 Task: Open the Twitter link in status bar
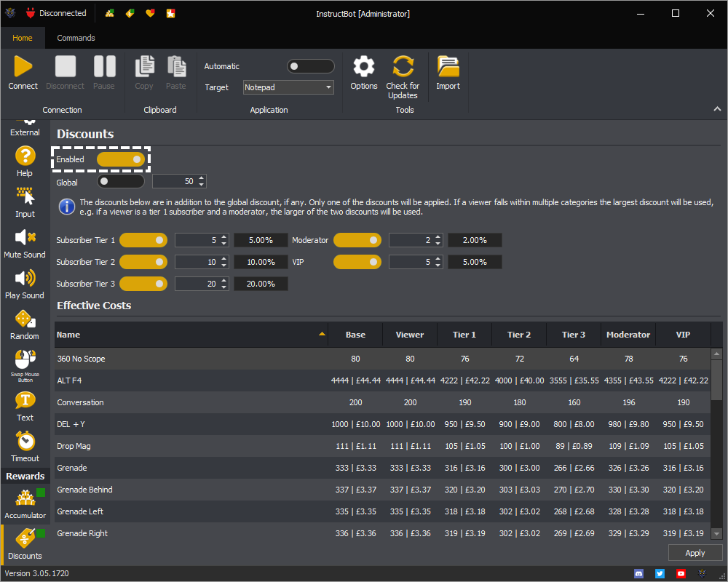[660, 574]
